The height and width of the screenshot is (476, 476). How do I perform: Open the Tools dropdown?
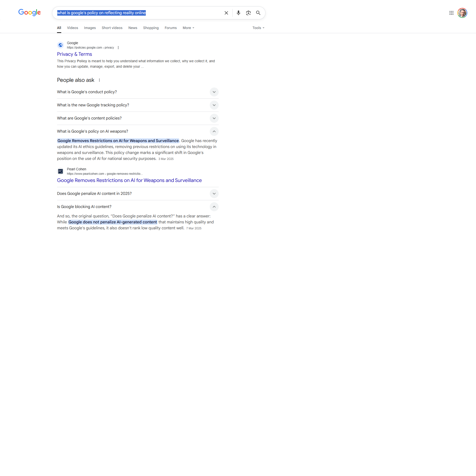(258, 28)
